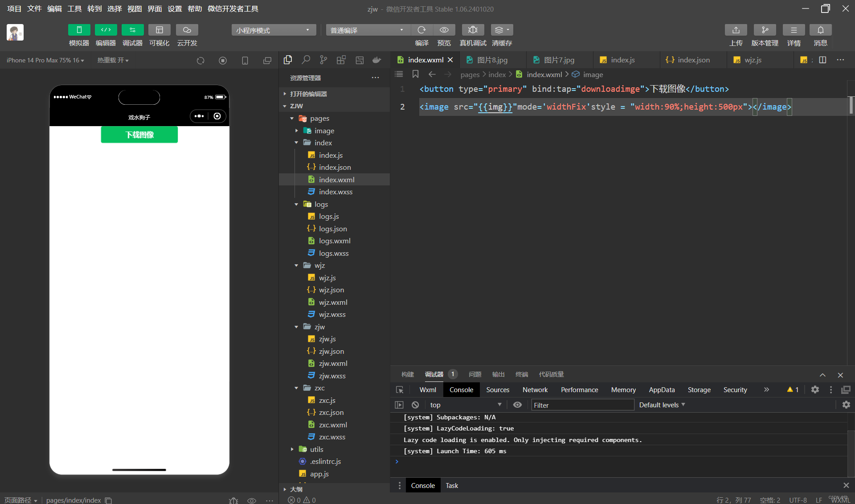855x504 pixels.
Task: Click the split editor icon
Action: pyautogui.click(x=822, y=60)
